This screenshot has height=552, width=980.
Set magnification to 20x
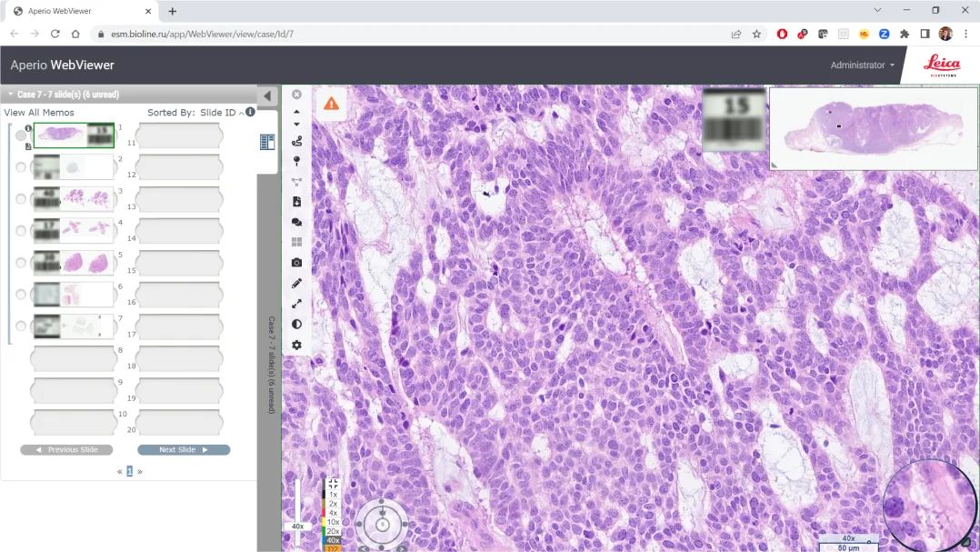pyautogui.click(x=333, y=531)
